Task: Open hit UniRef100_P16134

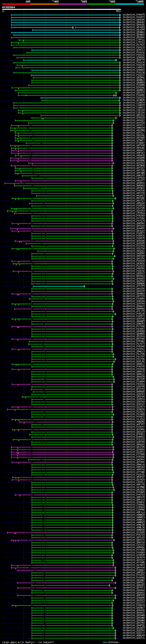Action: tap(134, 63)
